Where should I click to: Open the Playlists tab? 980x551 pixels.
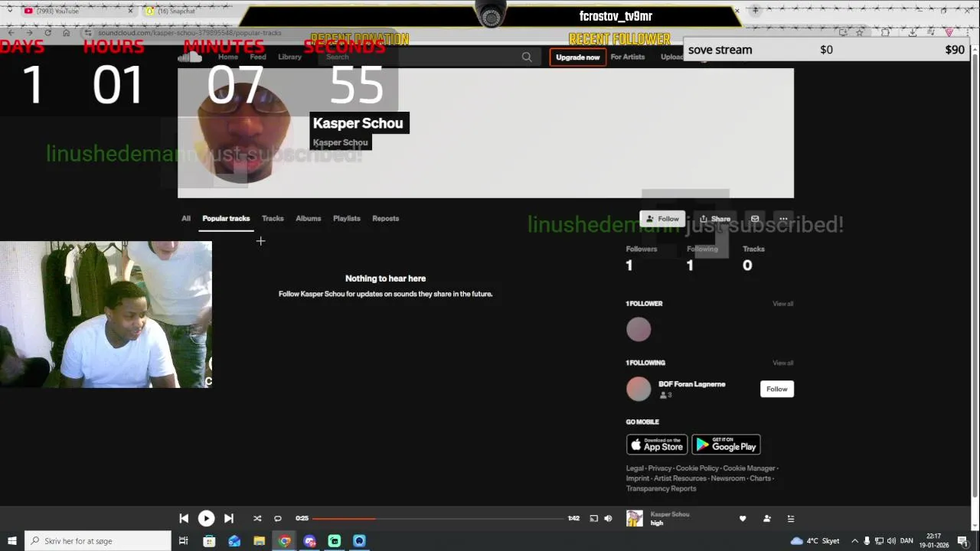[x=346, y=218]
